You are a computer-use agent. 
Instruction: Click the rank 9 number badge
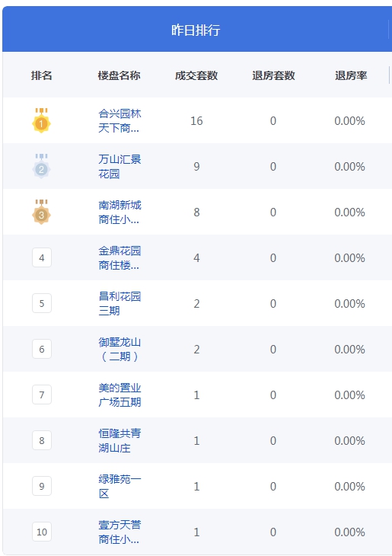pos(42,486)
